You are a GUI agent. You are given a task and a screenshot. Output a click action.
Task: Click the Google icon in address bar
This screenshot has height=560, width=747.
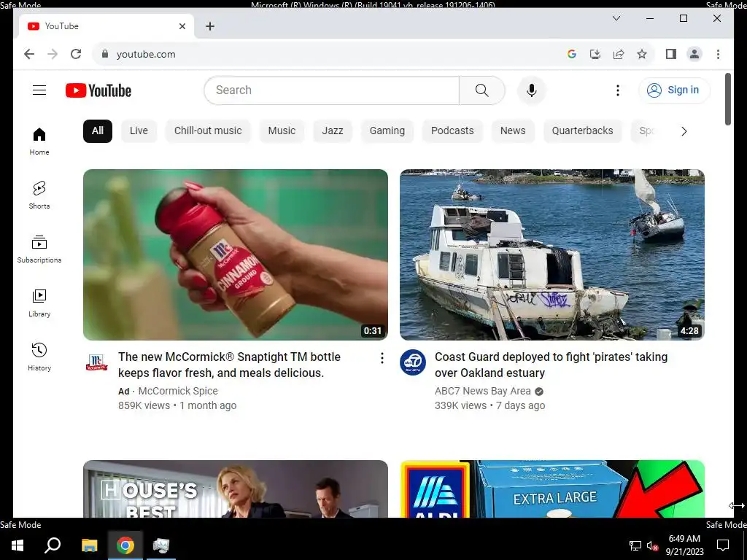click(x=572, y=54)
